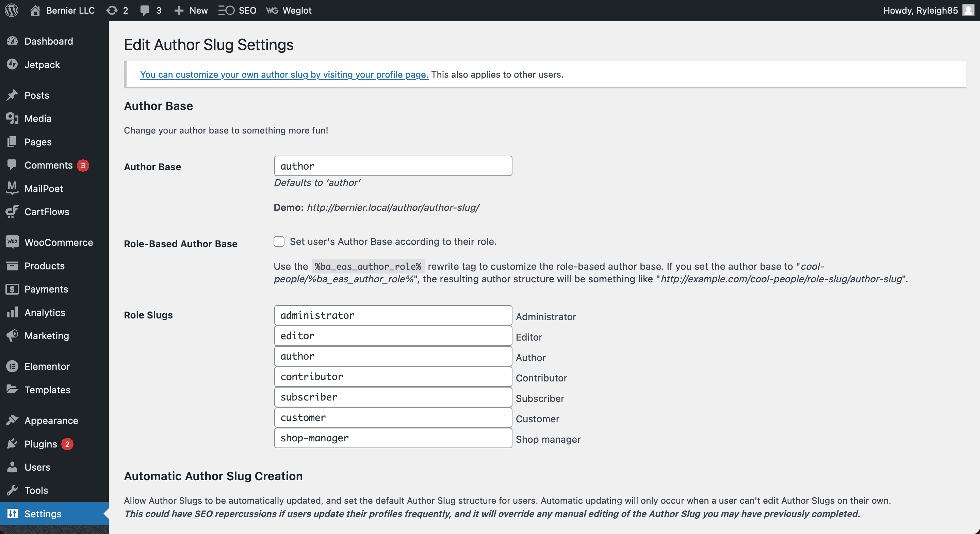Focus the administrator role slug field
Viewport: 980px width, 534px height.
tap(393, 315)
